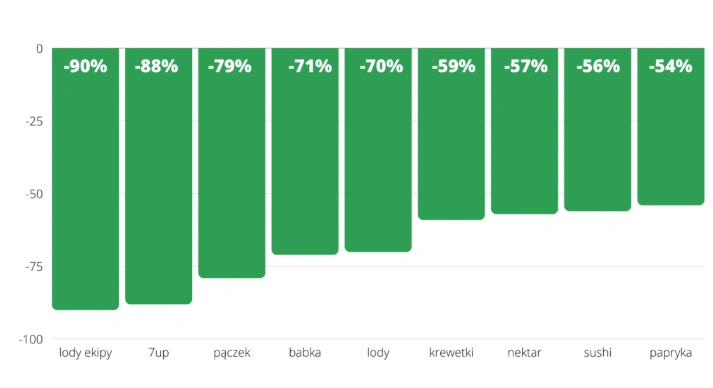This screenshot has width=713, height=388.
Task: Select the sushi bar
Action: pos(598,130)
